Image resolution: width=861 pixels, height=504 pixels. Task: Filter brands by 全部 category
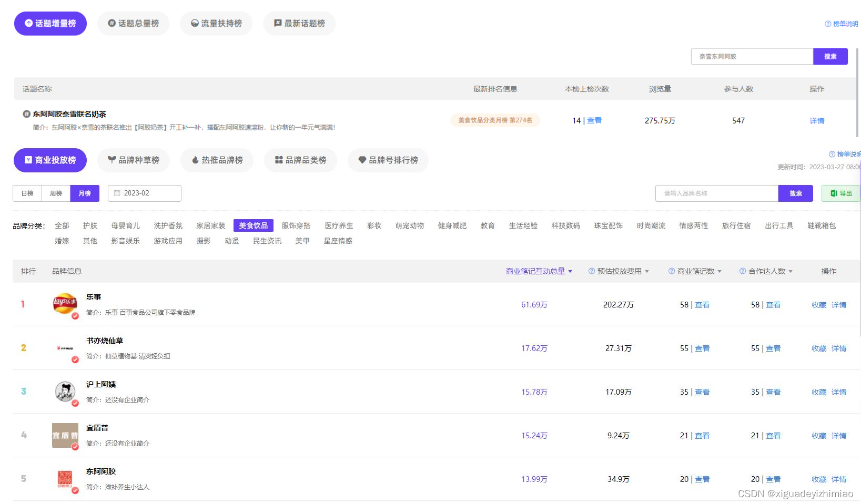(x=62, y=225)
